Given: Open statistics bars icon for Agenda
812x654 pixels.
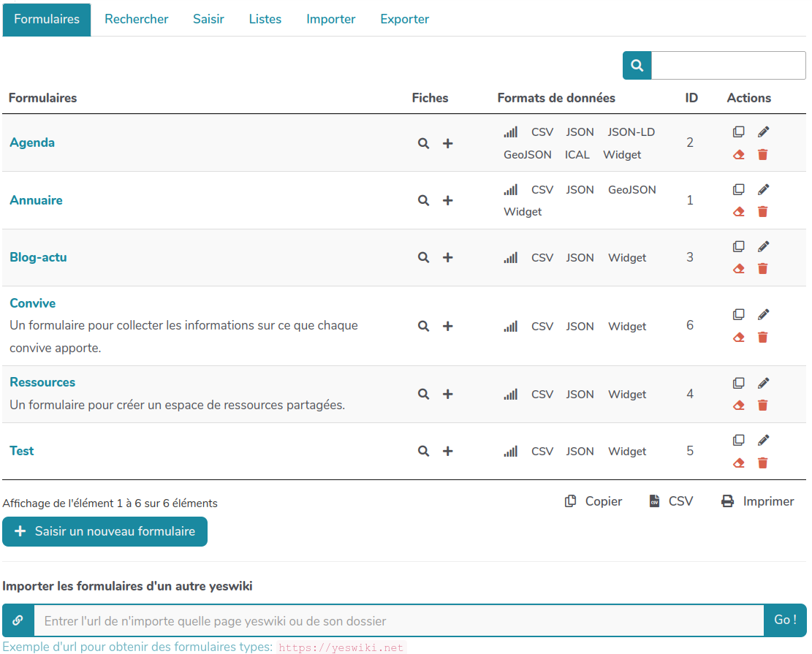Looking at the screenshot, I should pyautogui.click(x=510, y=132).
